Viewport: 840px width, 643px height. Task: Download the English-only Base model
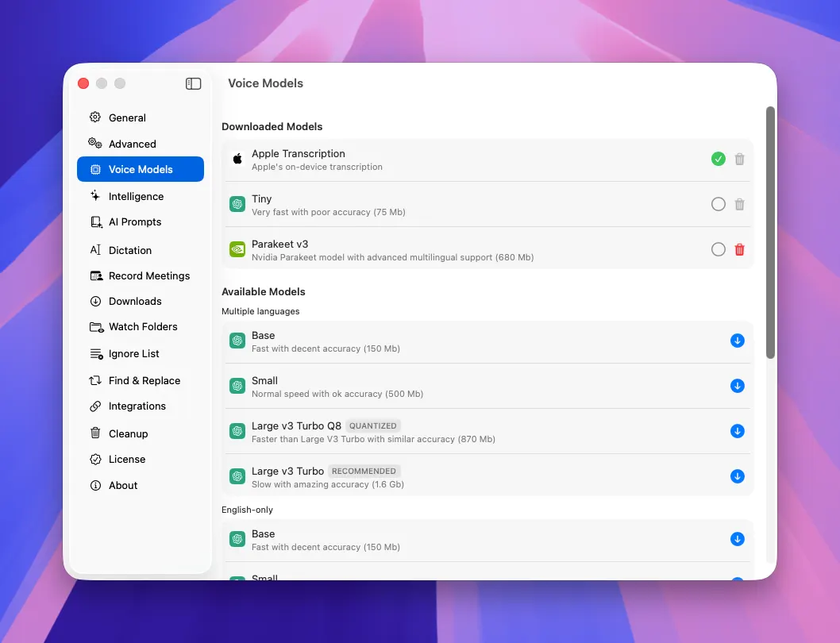coord(737,539)
